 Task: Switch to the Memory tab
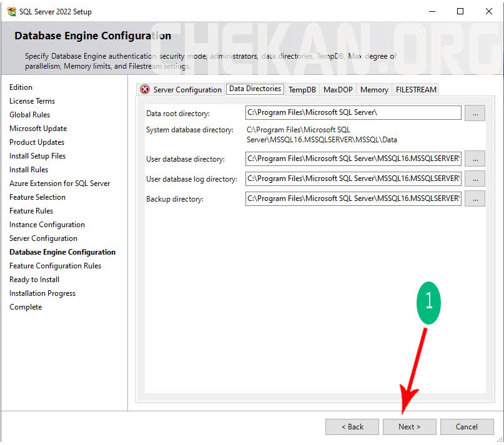tap(374, 90)
